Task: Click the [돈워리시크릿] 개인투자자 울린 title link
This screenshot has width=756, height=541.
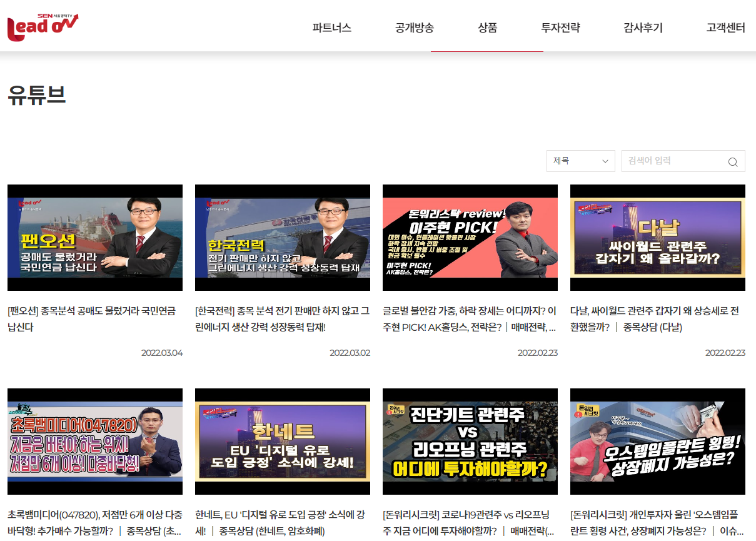Action: (657, 523)
